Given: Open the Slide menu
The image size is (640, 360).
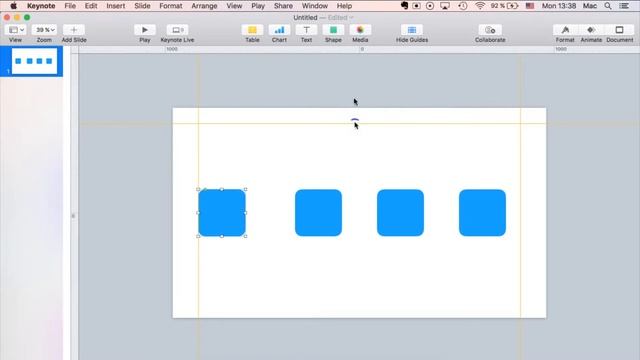Looking at the screenshot, I should click(142, 6).
